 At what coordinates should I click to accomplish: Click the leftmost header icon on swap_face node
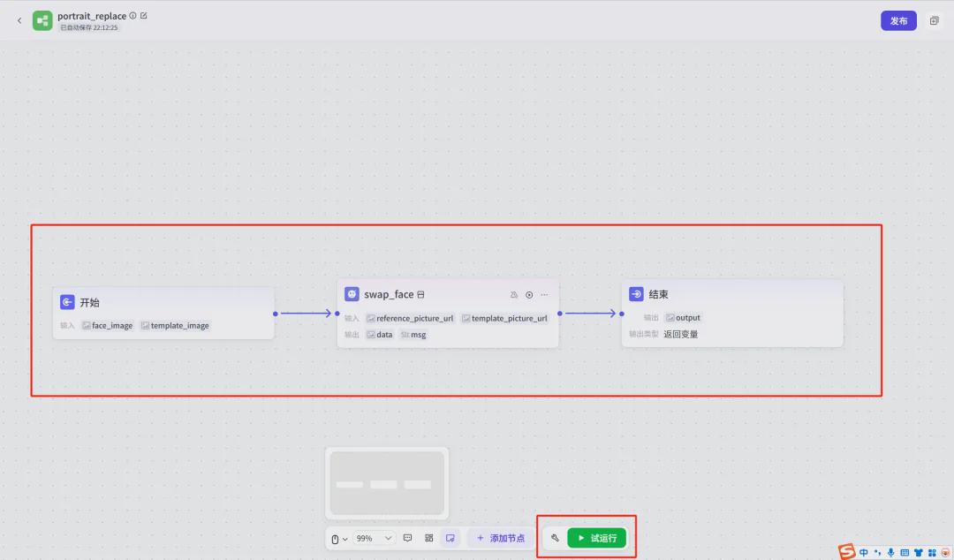coord(514,295)
